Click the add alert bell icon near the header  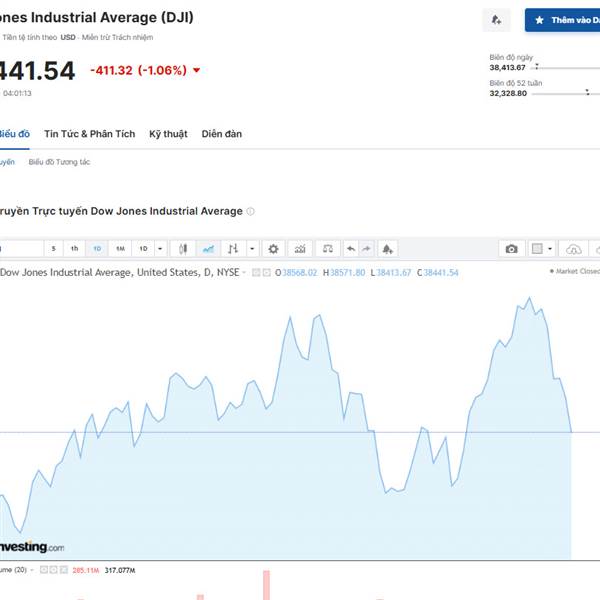point(496,20)
